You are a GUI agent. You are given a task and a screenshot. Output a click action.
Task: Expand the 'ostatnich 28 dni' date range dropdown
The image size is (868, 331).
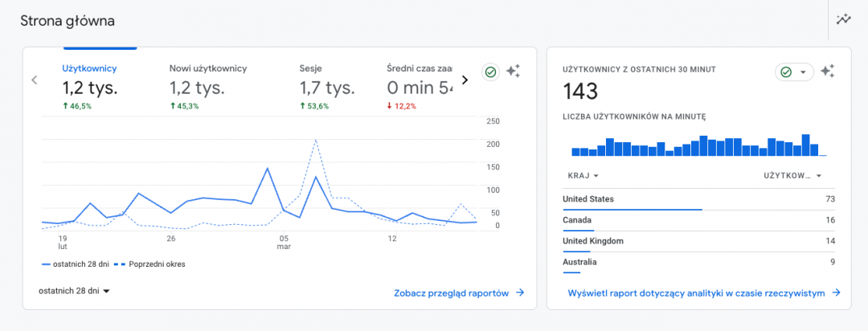coord(74,290)
